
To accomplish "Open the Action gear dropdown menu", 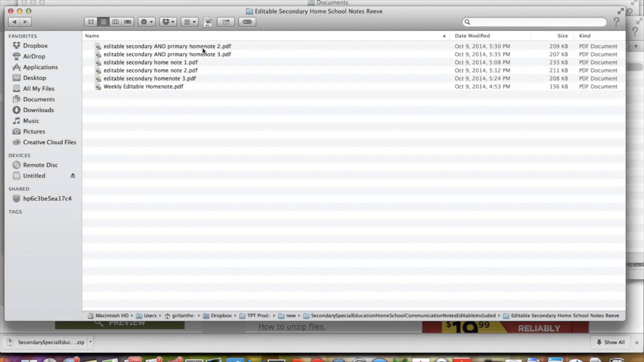I will click(x=146, y=22).
